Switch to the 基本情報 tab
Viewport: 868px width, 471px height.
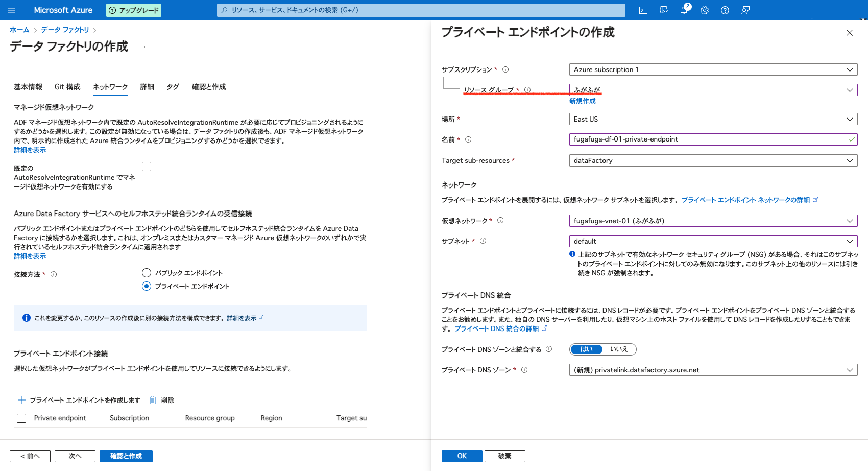[28, 87]
